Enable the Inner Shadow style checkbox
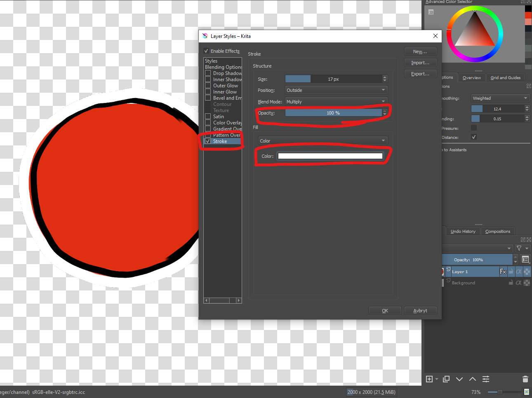The image size is (532, 398). (x=208, y=80)
